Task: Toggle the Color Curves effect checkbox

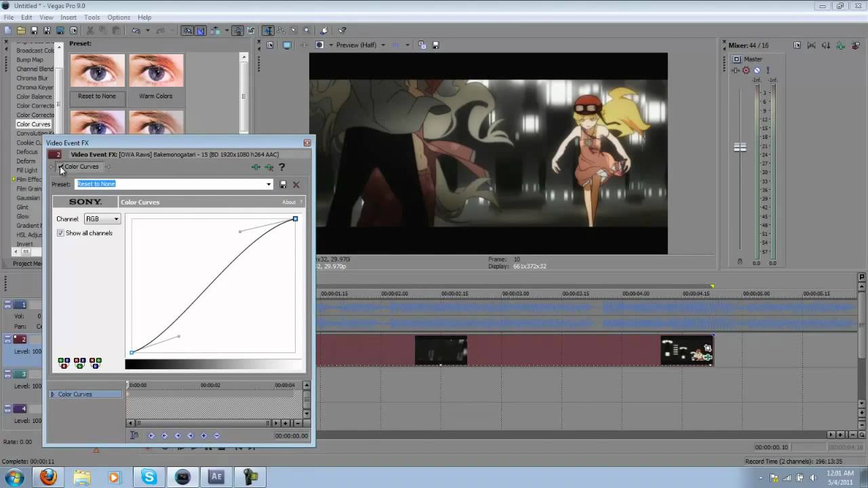Action: [61, 167]
